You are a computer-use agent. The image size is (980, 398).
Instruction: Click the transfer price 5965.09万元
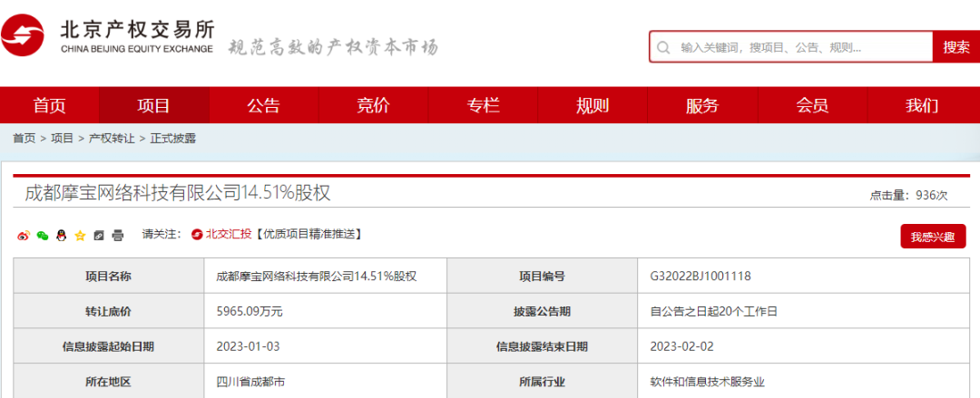pyautogui.click(x=250, y=311)
